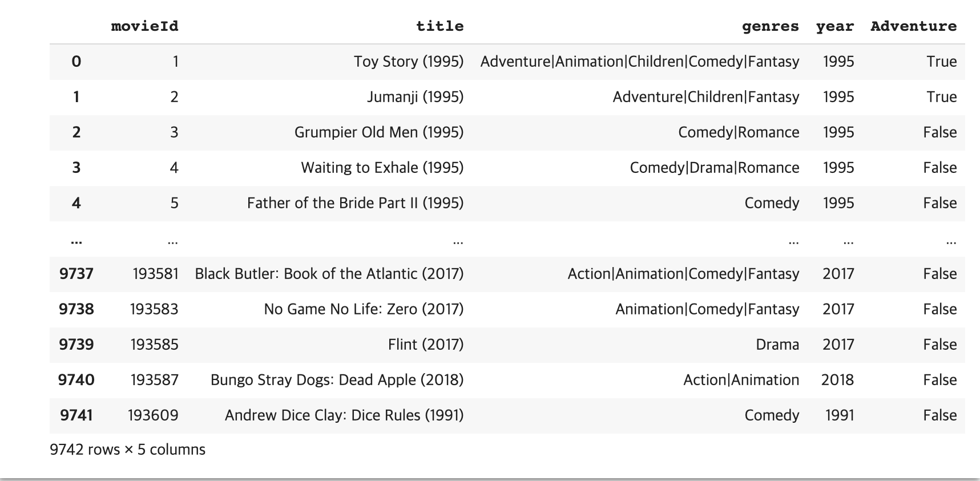Screen dimensions: 980x481
Task: Click the title column header
Action: (439, 26)
